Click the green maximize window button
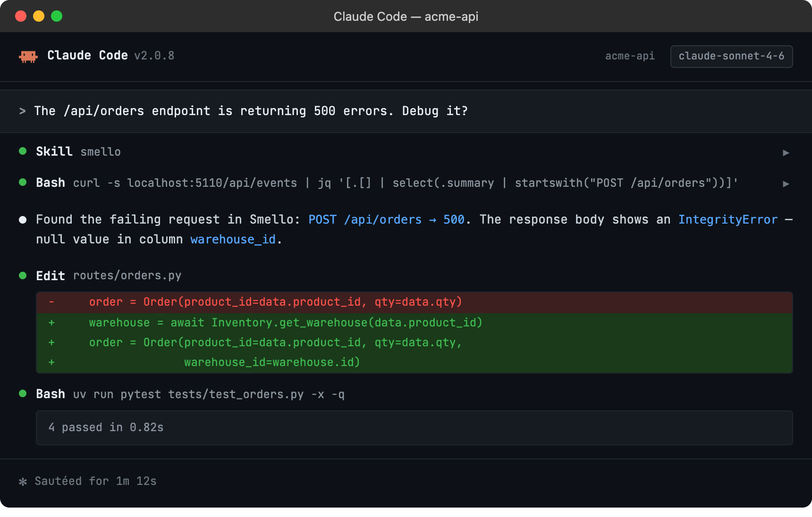The image size is (812, 517). pos(57,16)
